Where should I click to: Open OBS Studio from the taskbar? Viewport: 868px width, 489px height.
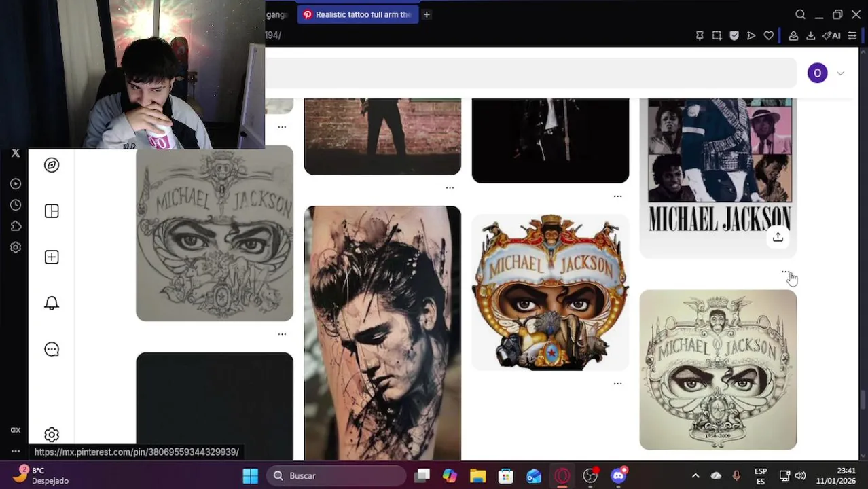[590, 476]
